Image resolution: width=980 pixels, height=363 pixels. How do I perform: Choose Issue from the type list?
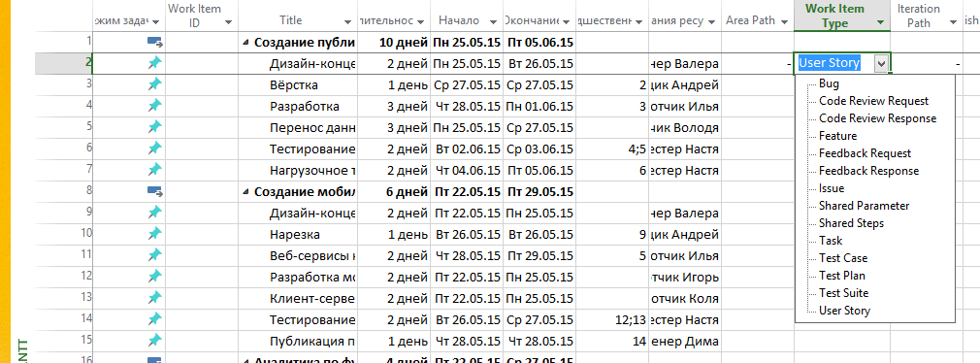[832, 188]
